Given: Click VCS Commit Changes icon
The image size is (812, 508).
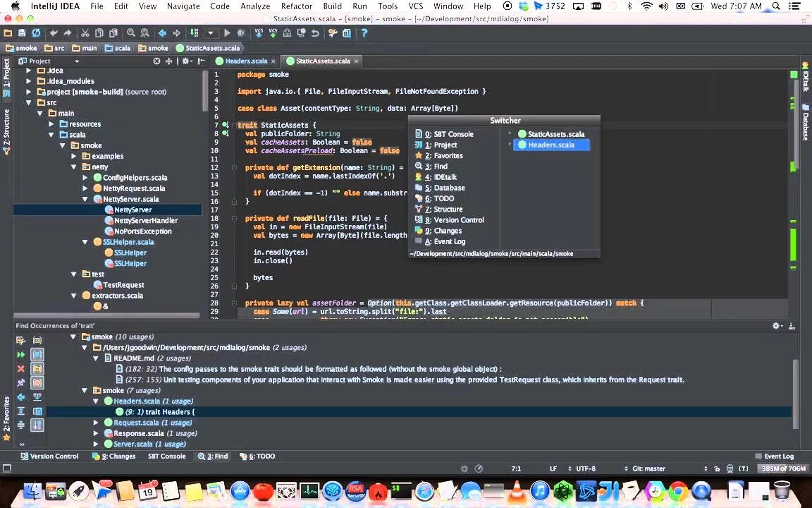Looking at the screenshot, I should [x=273, y=33].
